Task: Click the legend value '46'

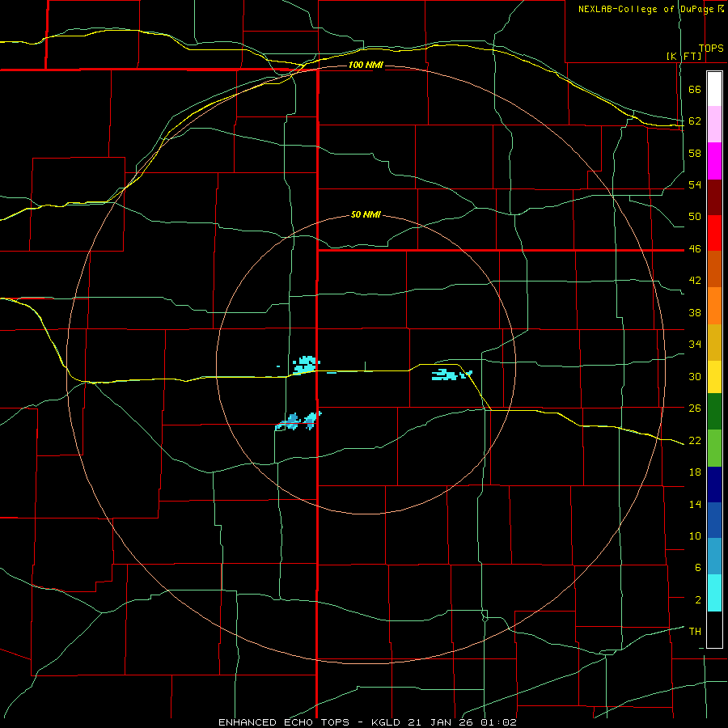Action: [695, 249]
